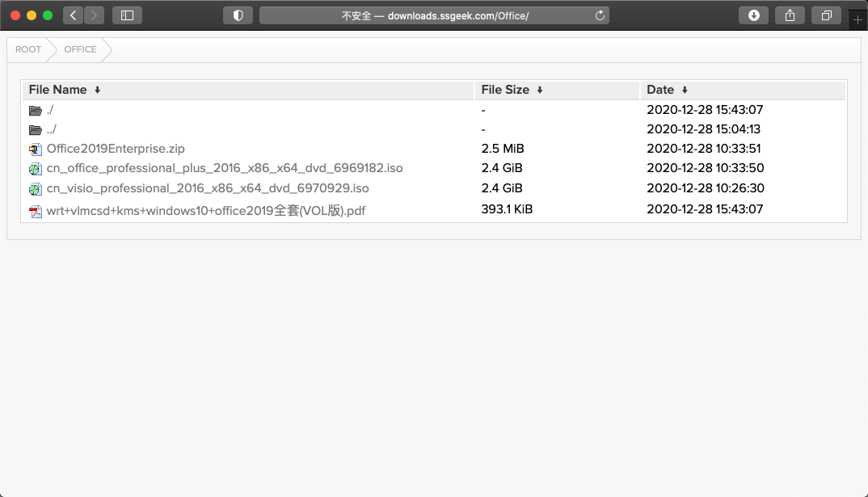Toggle the Safari sidebar button
This screenshot has height=497, width=868.
click(x=128, y=15)
